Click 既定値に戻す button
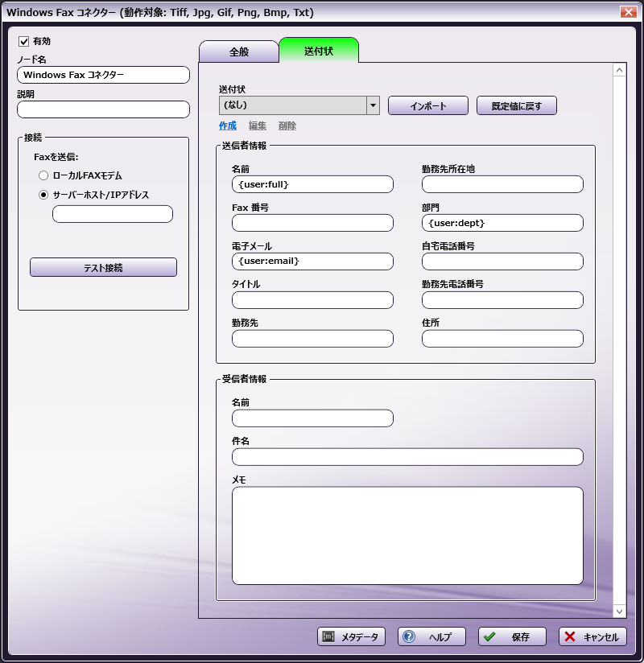Viewport: 644px width, 663px height. pos(516,105)
